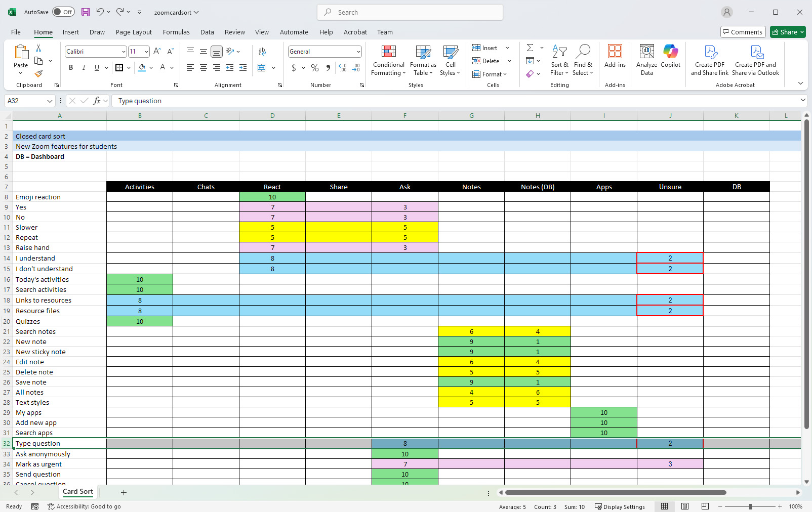Image resolution: width=812 pixels, height=512 pixels.
Task: Add a new sheet with plus
Action: pos(124,492)
